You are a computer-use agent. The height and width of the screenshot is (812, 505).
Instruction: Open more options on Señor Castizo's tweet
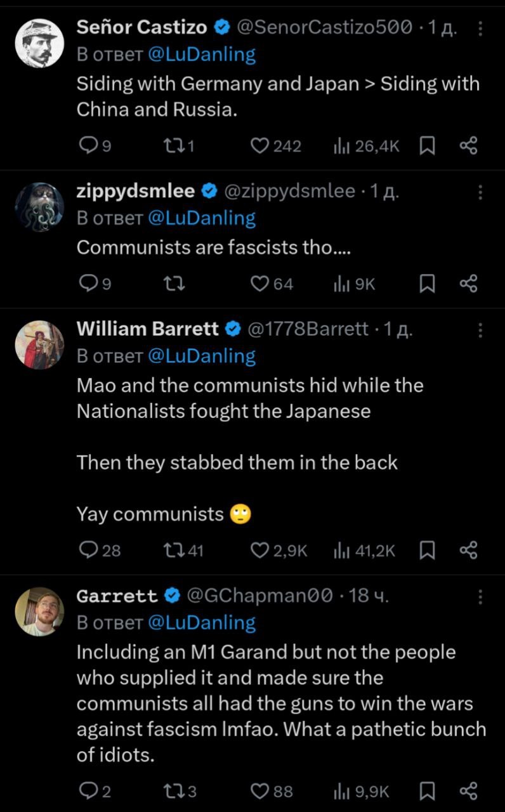480,28
